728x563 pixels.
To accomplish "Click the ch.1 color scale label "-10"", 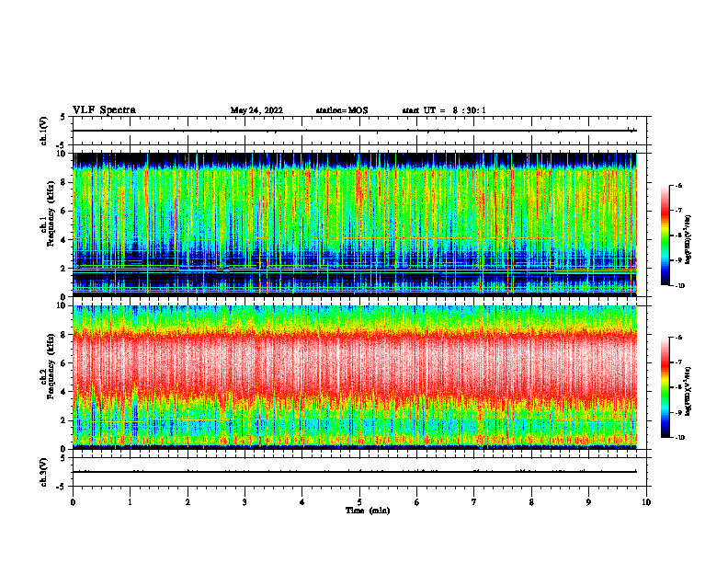I will point(679,286).
